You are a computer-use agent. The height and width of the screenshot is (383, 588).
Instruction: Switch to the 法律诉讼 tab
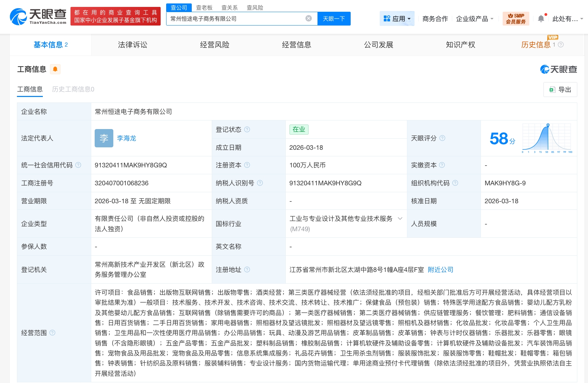click(132, 45)
